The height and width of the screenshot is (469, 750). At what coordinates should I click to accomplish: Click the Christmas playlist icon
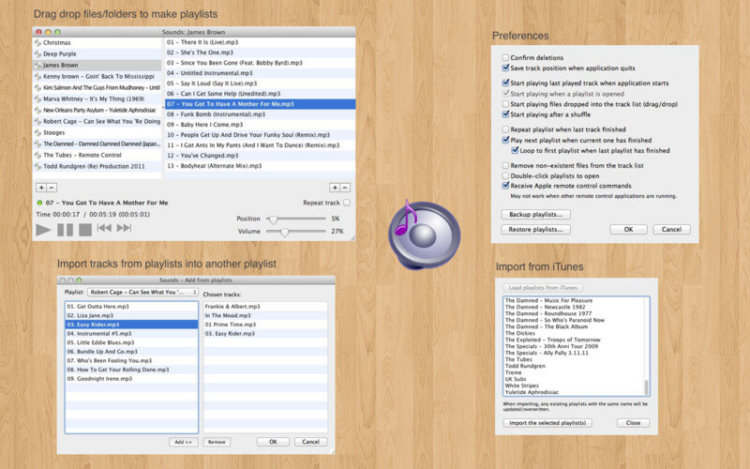pyautogui.click(x=38, y=43)
